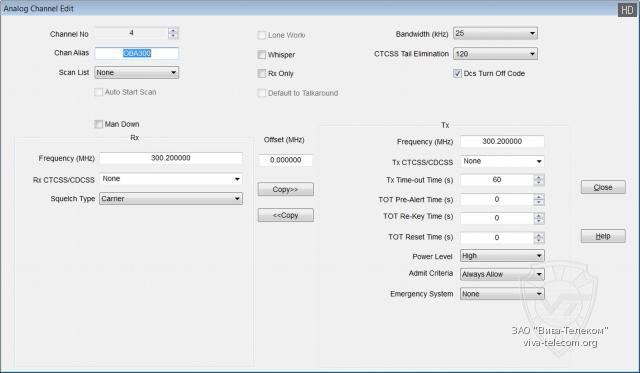
Task: Decrease TOT Pre-Alert Time value
Action: pos(539,202)
